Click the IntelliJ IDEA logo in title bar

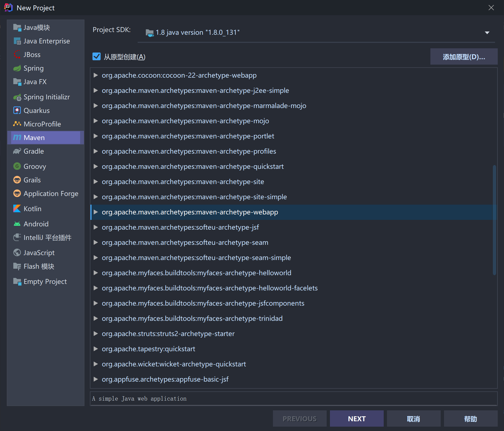8,8
